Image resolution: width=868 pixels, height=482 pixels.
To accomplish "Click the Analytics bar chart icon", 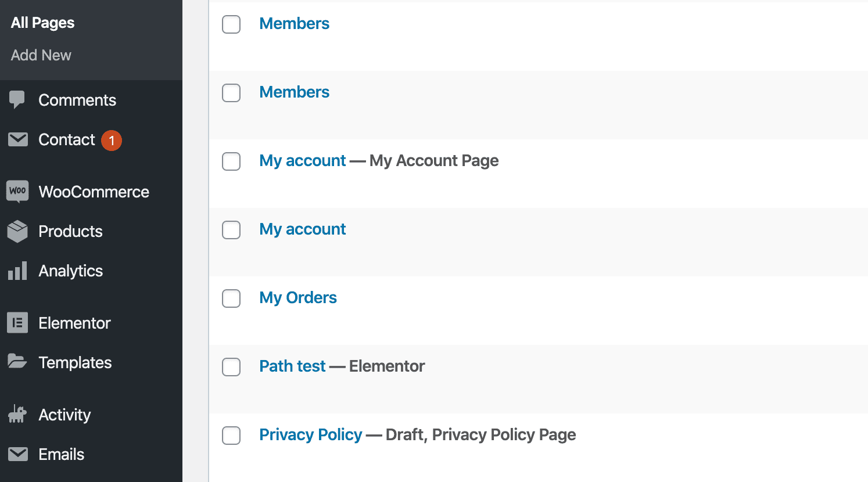I will tap(17, 271).
